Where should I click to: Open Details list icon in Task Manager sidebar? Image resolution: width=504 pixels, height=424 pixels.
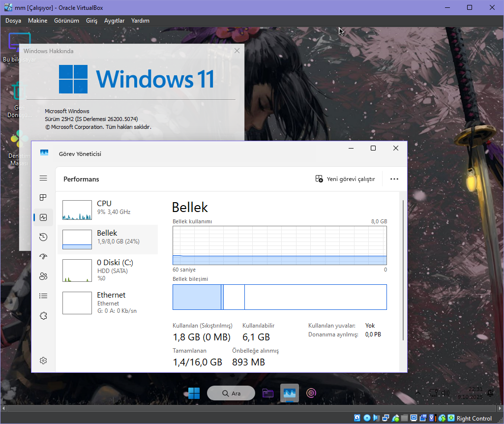coord(43,296)
